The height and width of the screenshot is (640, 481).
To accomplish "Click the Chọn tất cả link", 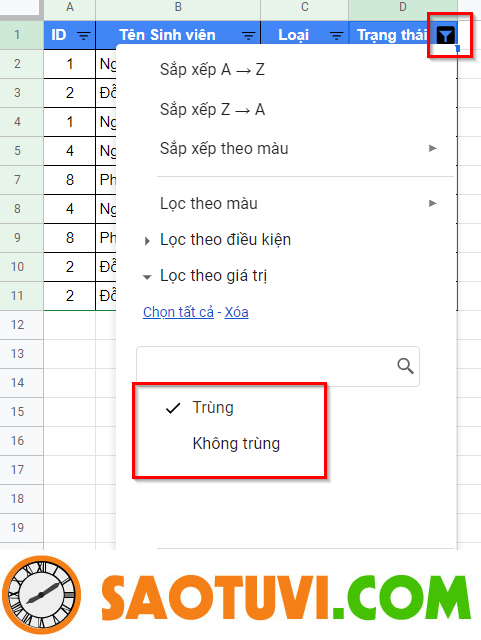I will pyautogui.click(x=178, y=312).
